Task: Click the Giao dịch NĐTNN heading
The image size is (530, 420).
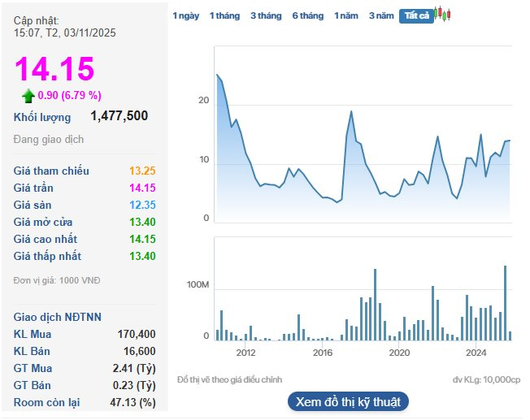Action: 58,317
